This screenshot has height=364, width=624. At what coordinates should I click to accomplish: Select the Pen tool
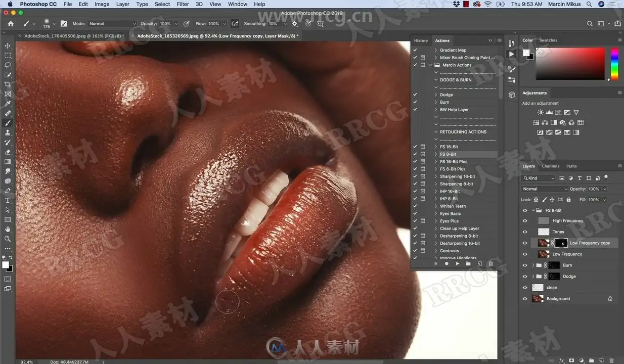[8, 191]
